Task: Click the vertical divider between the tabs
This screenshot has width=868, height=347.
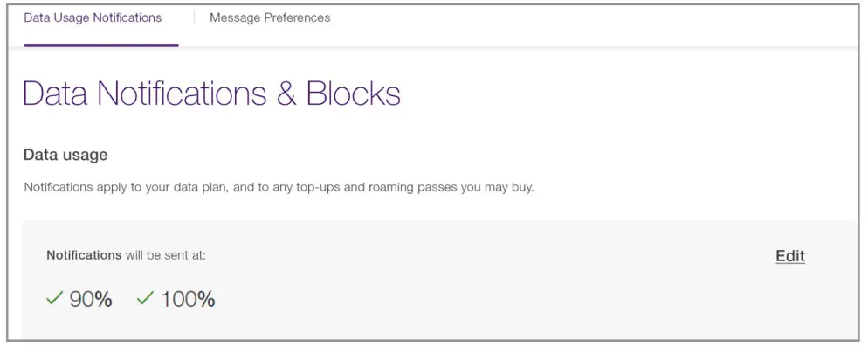Action: (195, 17)
